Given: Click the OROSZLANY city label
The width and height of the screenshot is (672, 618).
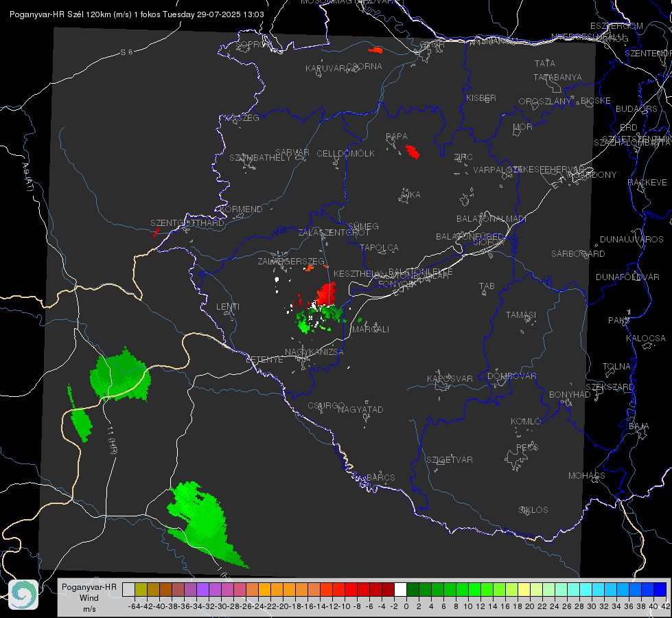Looking at the screenshot, I should tap(545, 102).
